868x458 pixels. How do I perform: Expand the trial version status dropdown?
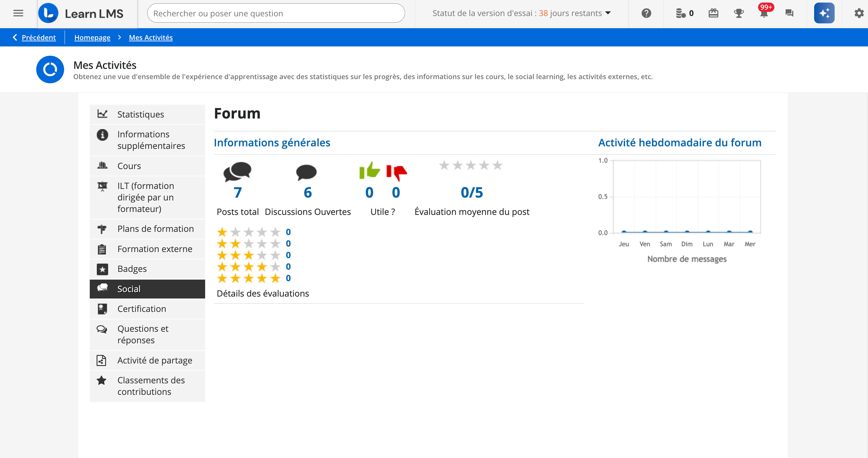tap(608, 13)
